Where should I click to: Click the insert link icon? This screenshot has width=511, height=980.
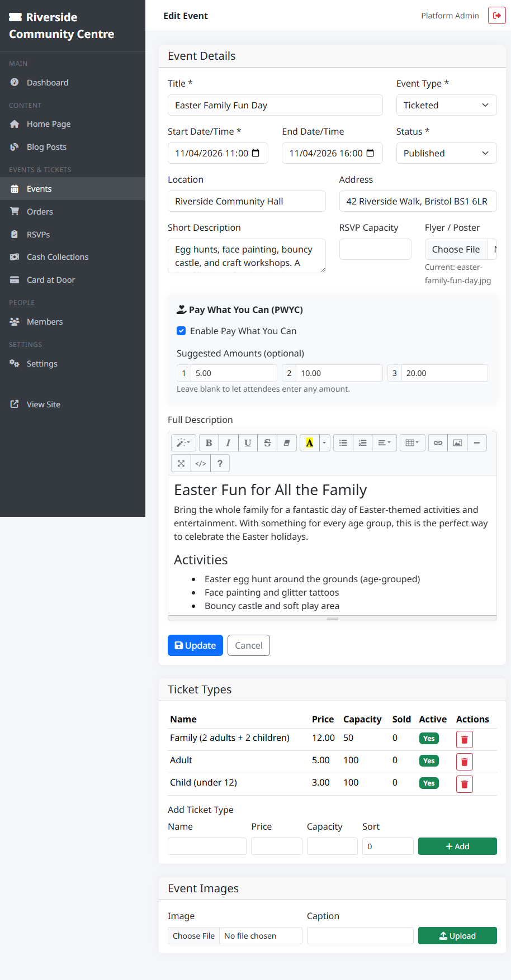point(438,443)
